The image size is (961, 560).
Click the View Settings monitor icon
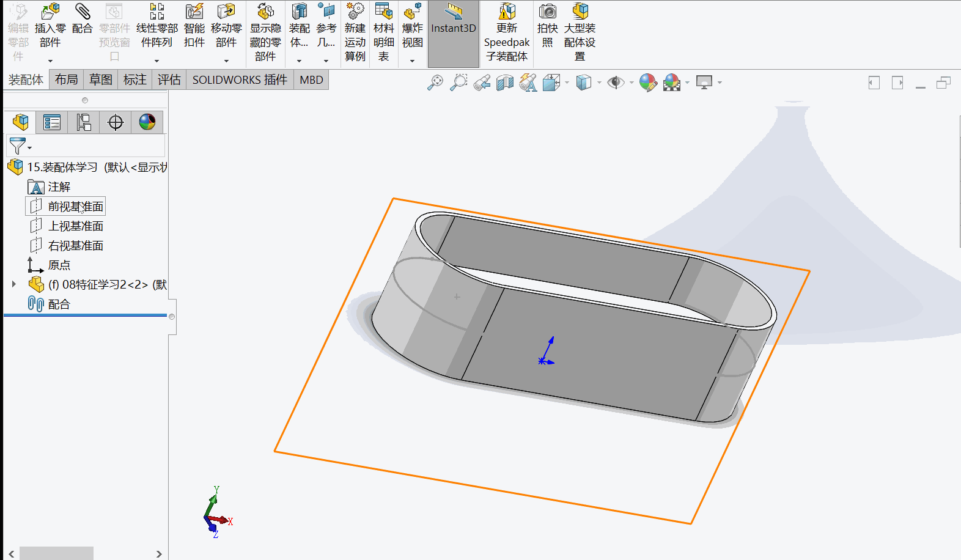point(704,83)
